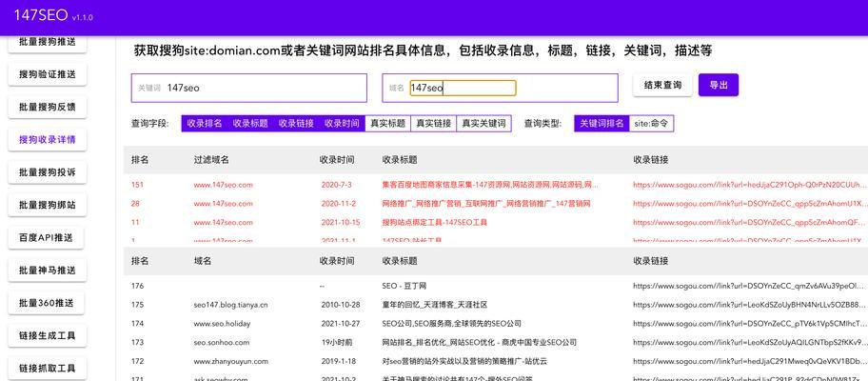868x381 pixels.
Task: Click the 过滤域名 column header
Action: tap(211, 160)
